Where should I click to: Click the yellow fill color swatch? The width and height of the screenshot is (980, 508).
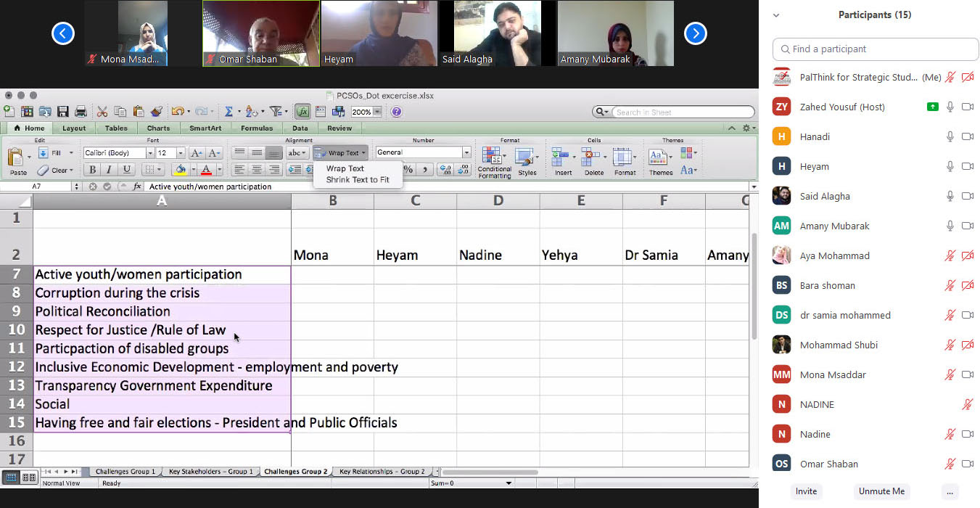tap(179, 170)
